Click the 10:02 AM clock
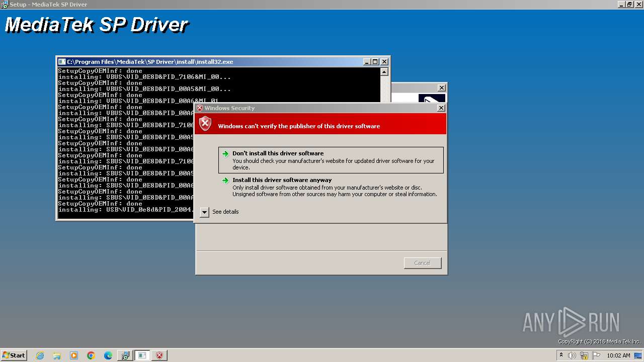 pyautogui.click(x=618, y=355)
